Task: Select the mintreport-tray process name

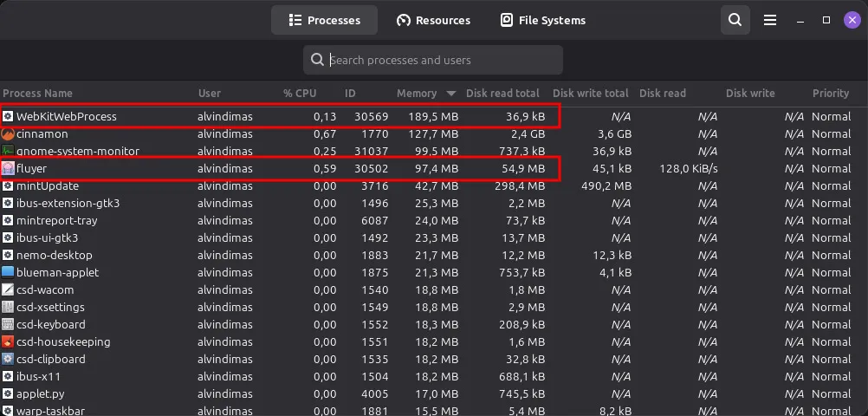Action: pos(57,220)
